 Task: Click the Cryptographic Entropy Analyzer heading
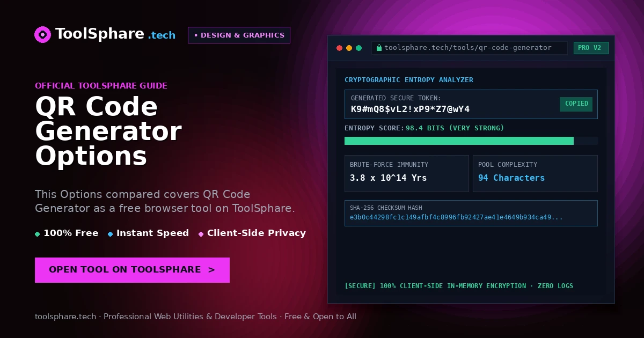[409, 80]
